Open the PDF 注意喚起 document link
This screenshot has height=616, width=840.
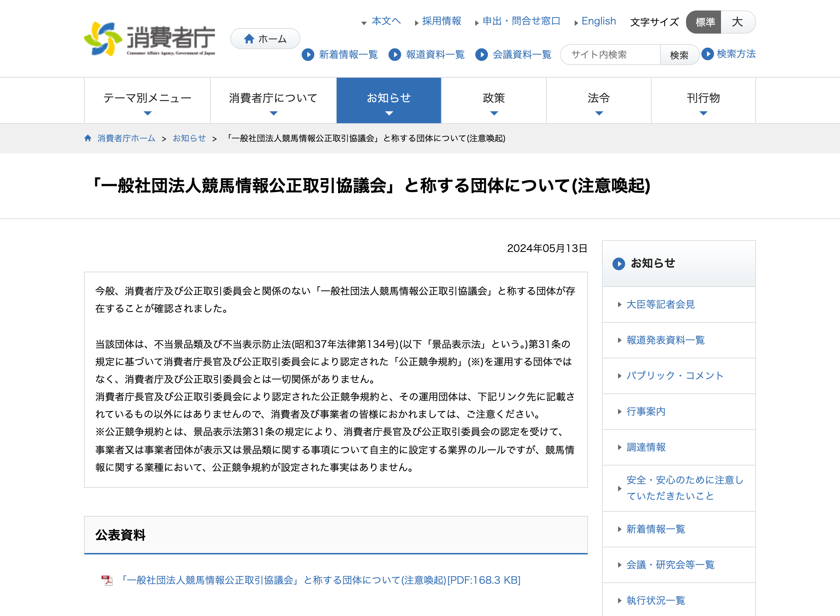(x=320, y=580)
